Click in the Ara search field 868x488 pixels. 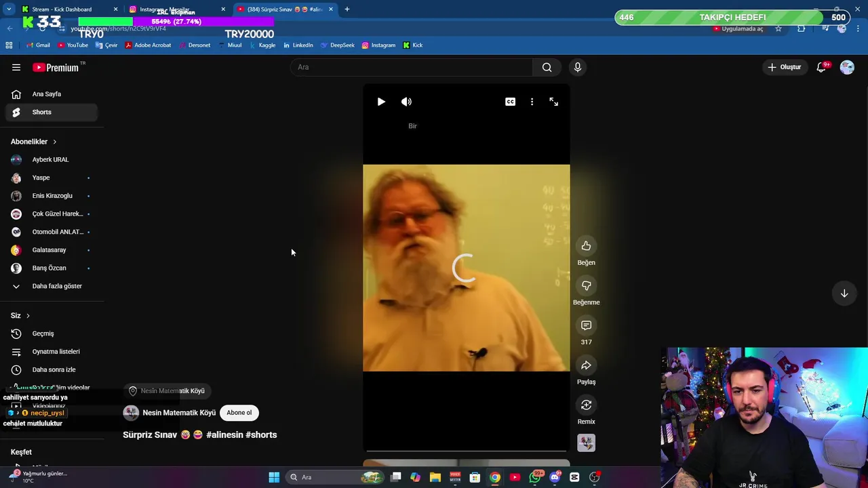[x=412, y=67]
